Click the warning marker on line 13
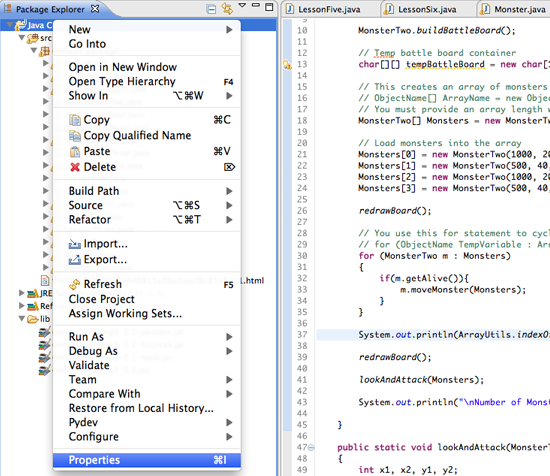 pos(287,65)
